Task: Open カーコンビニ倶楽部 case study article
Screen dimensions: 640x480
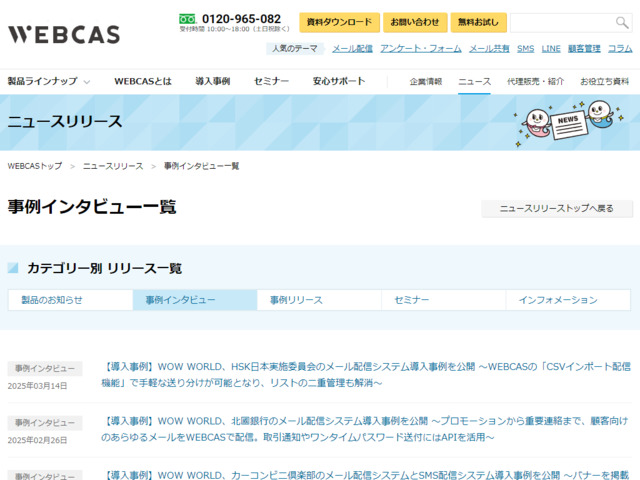Action: click(x=366, y=475)
